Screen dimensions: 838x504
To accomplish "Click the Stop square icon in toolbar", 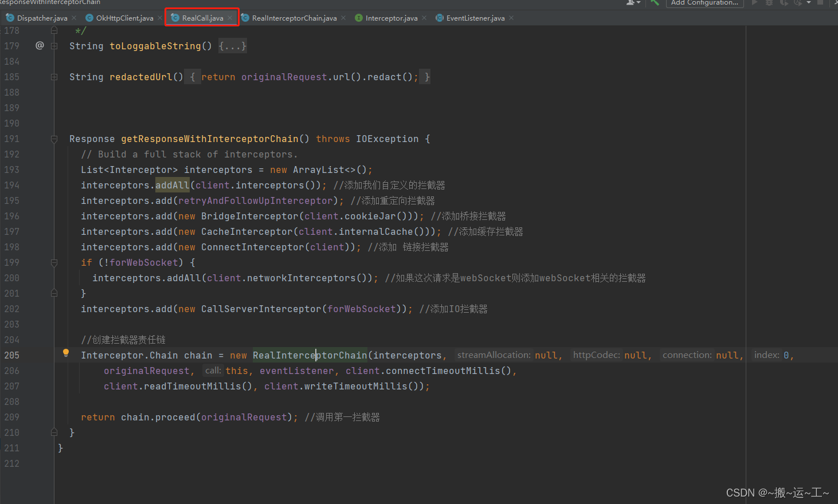I will pyautogui.click(x=820, y=2).
